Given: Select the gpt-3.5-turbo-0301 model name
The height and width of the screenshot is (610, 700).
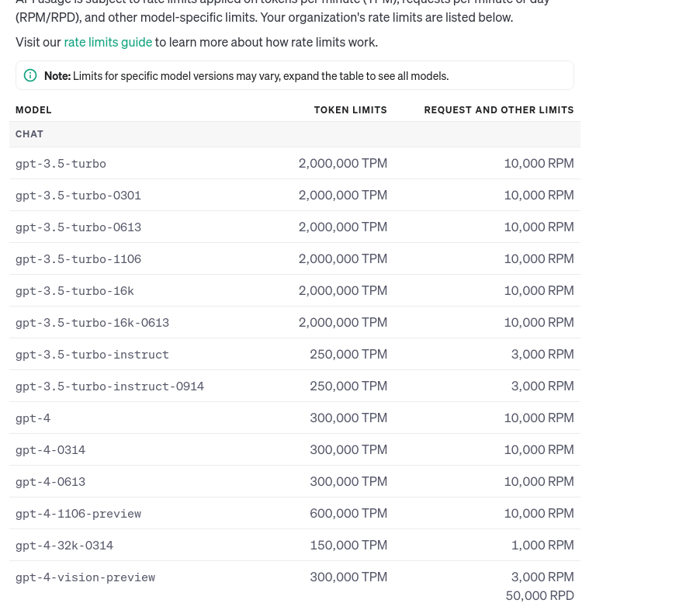Looking at the screenshot, I should tap(78, 195).
